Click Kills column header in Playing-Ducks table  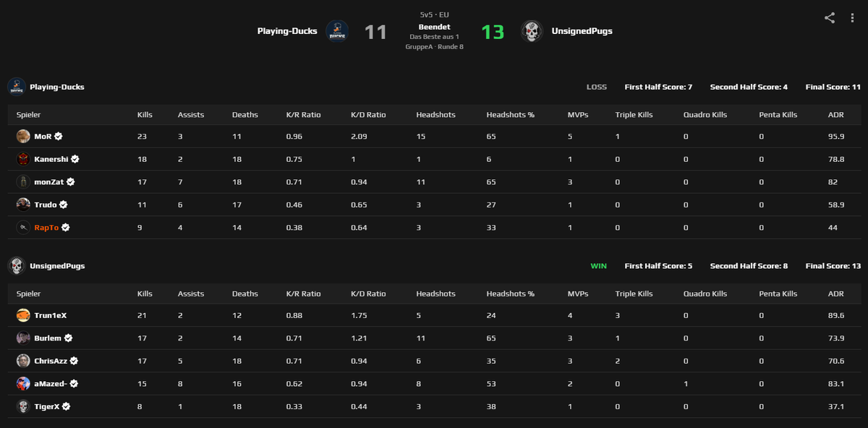point(145,115)
